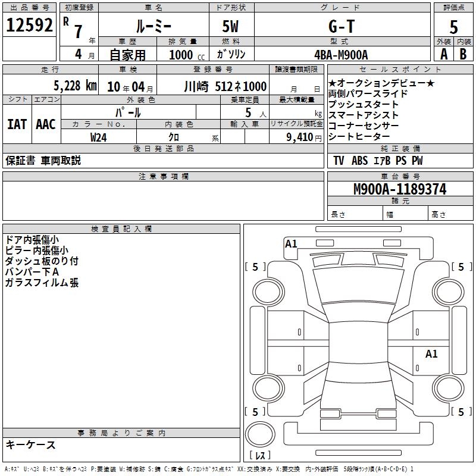This screenshot has height=476, width=476.
Task: Click the front-left tire circle on diagram
Action: point(268,292)
